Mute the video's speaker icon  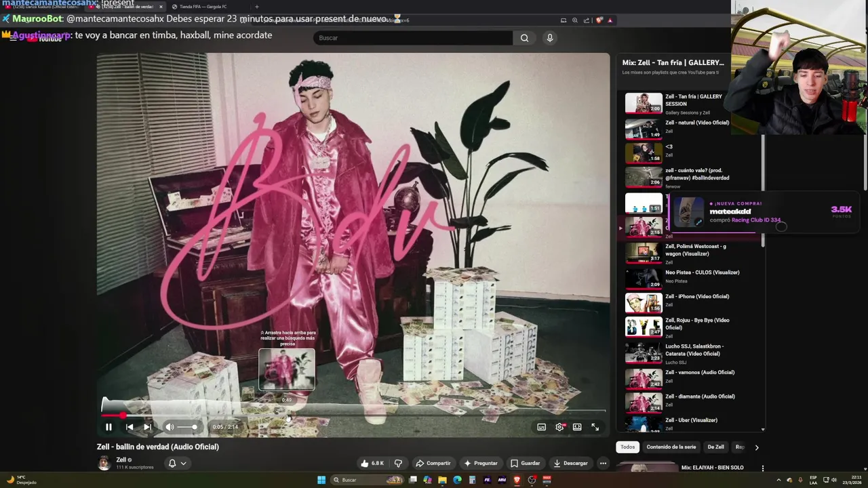pyautogui.click(x=170, y=427)
